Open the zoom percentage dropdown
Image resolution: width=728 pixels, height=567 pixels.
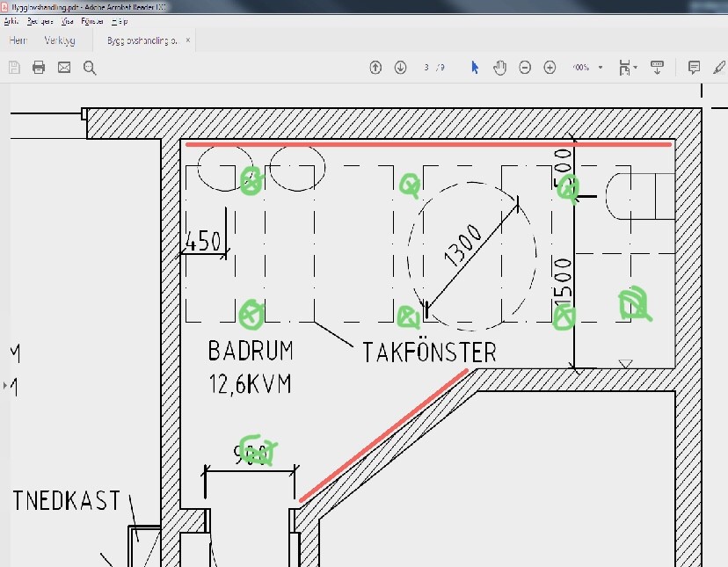click(x=601, y=68)
